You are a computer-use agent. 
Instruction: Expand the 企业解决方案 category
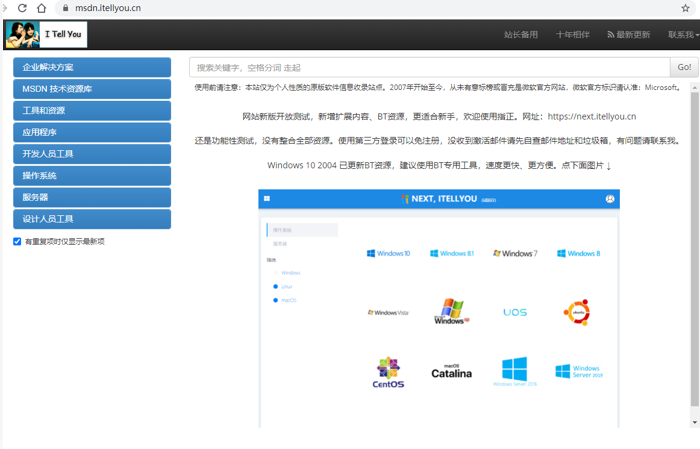pos(91,67)
